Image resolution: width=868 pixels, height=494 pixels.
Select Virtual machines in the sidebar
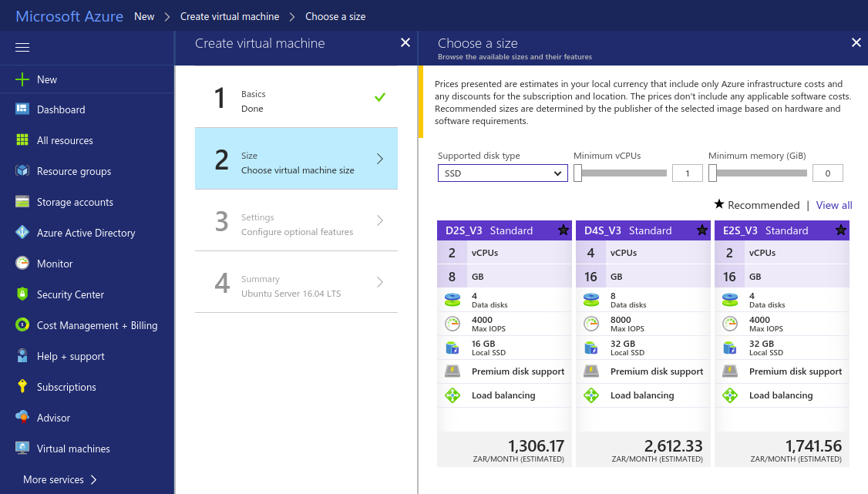[x=73, y=449]
